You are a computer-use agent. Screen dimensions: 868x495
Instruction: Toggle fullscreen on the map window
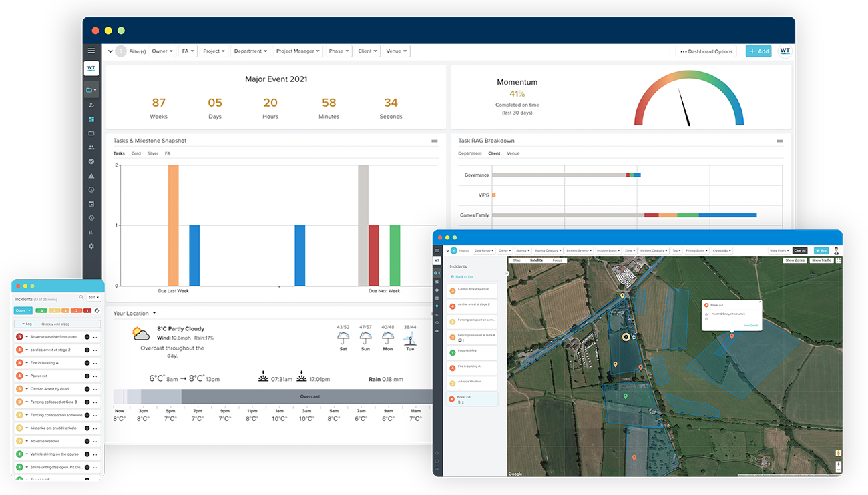[839, 260]
